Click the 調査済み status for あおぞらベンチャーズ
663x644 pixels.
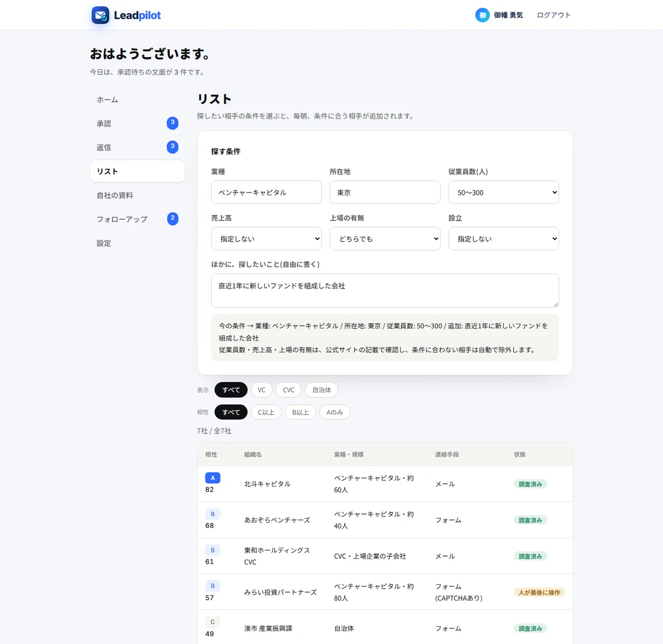click(530, 520)
